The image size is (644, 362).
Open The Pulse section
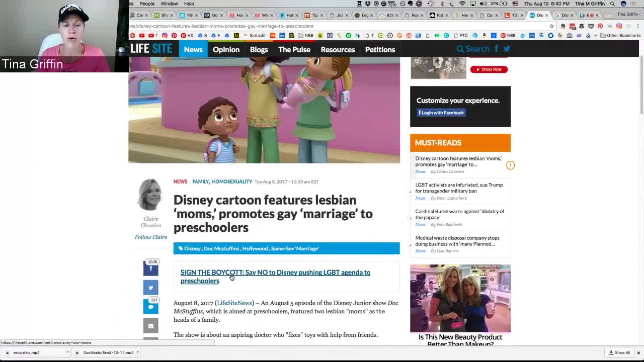point(294,49)
